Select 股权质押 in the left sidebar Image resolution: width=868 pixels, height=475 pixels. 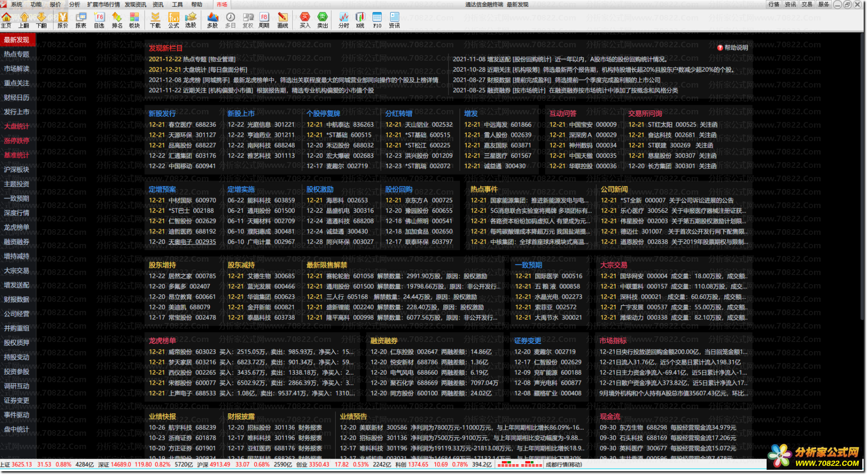[x=18, y=342]
